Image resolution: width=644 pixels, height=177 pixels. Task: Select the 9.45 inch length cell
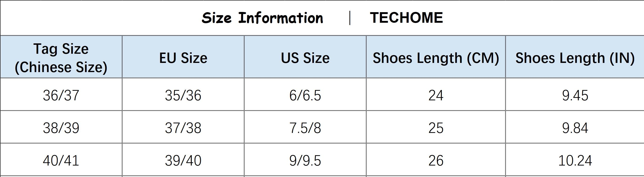coord(575,95)
